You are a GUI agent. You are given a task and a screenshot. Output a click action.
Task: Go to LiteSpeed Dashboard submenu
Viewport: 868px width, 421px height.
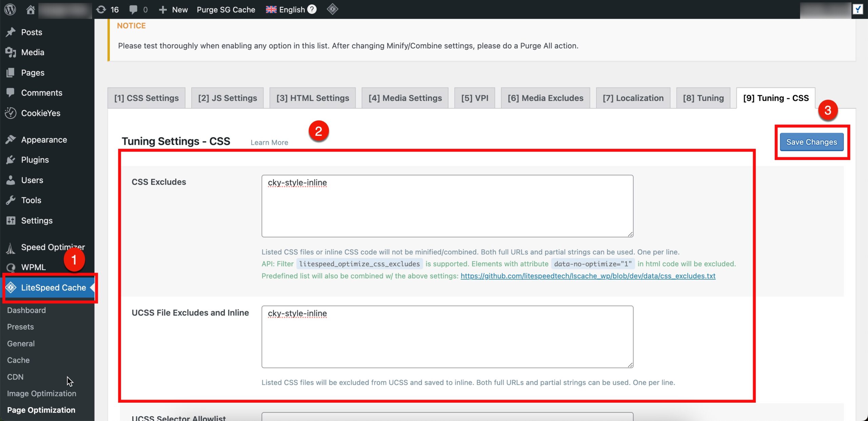(26, 310)
